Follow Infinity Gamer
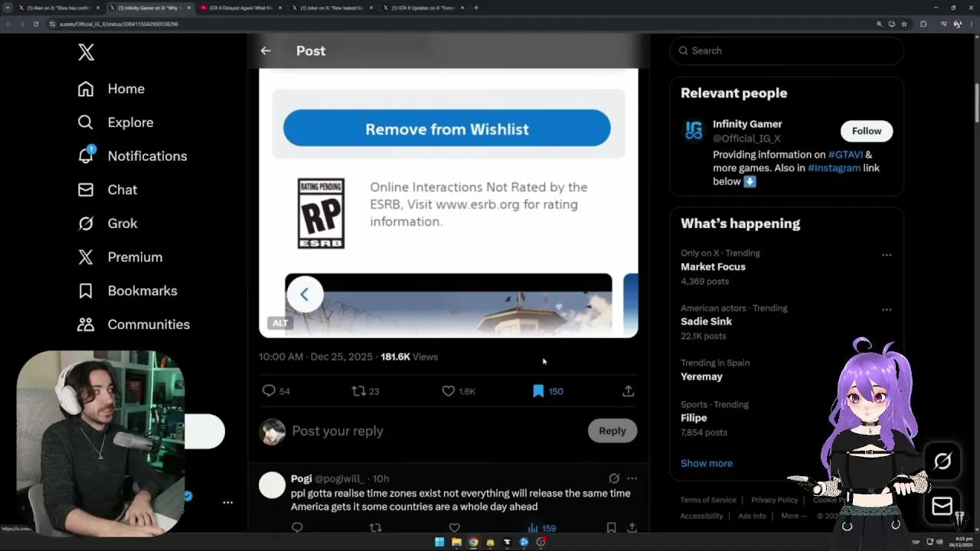The width and height of the screenshot is (980, 551). 867,131
